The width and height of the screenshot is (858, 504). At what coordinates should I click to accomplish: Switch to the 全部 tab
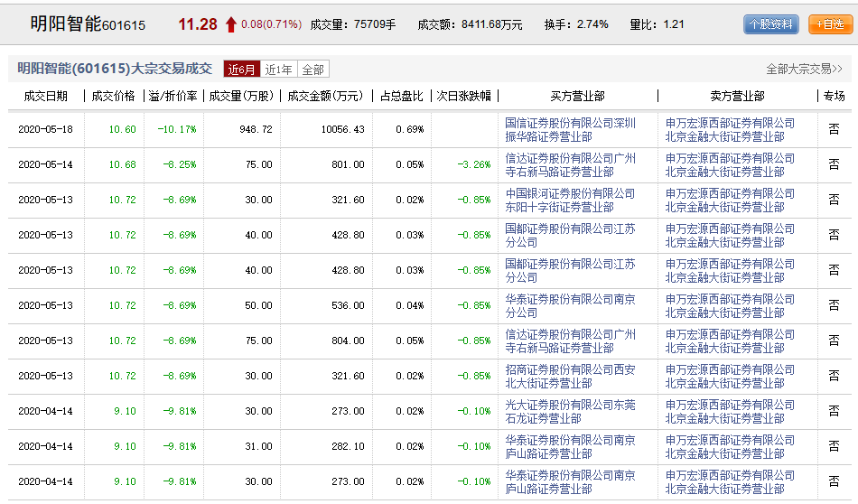[313, 70]
